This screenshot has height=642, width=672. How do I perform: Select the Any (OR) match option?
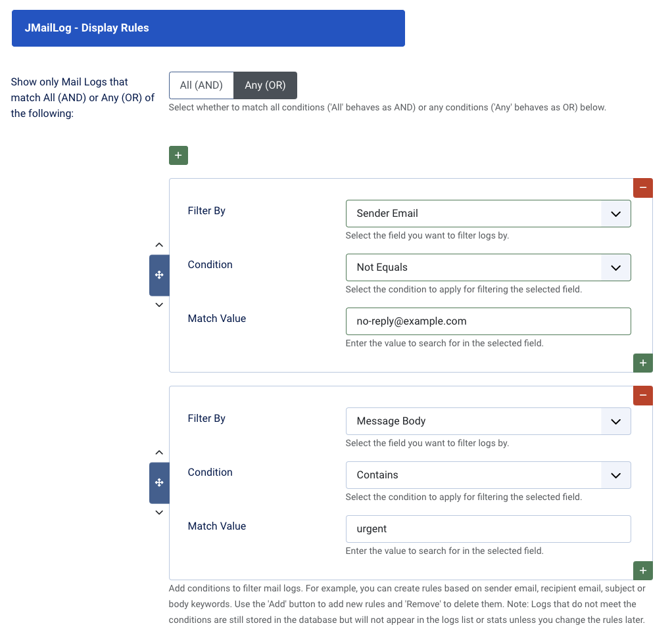coord(265,85)
